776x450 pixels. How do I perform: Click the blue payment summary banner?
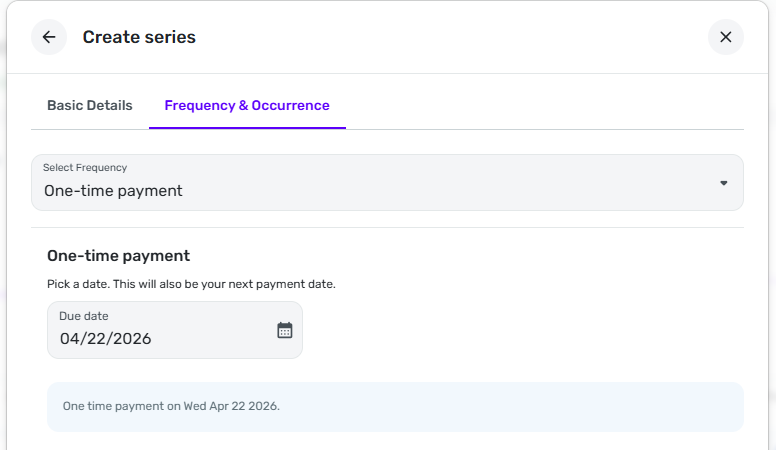(500, 407)
